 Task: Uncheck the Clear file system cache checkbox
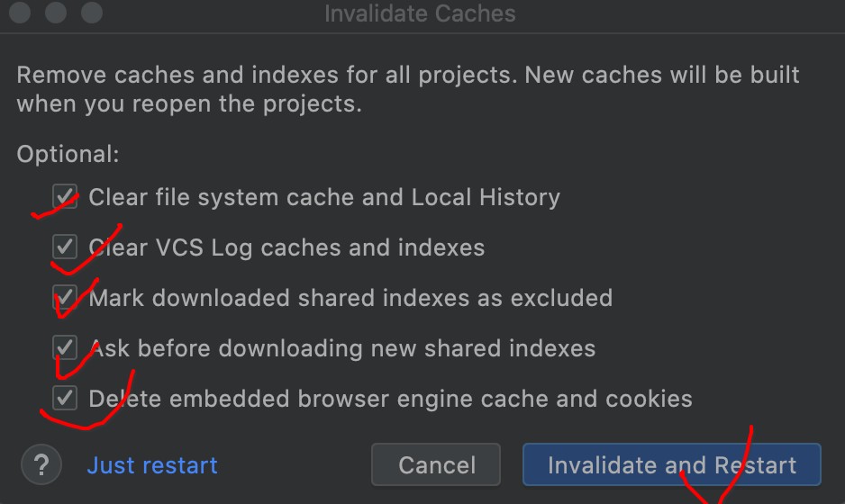coord(65,196)
